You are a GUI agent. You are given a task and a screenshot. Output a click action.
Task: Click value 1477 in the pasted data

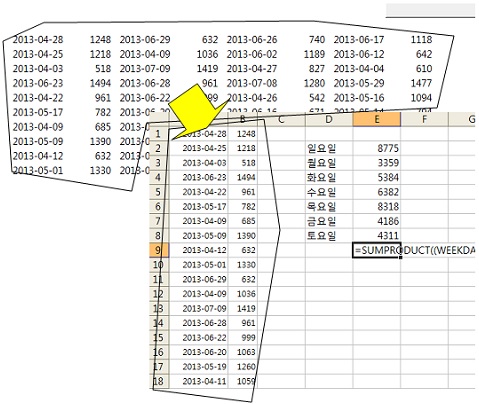(421, 83)
